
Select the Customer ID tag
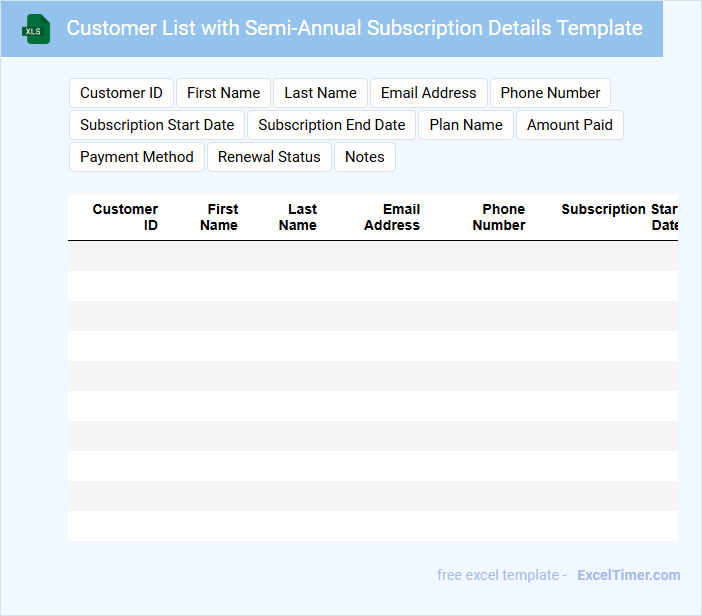121,93
